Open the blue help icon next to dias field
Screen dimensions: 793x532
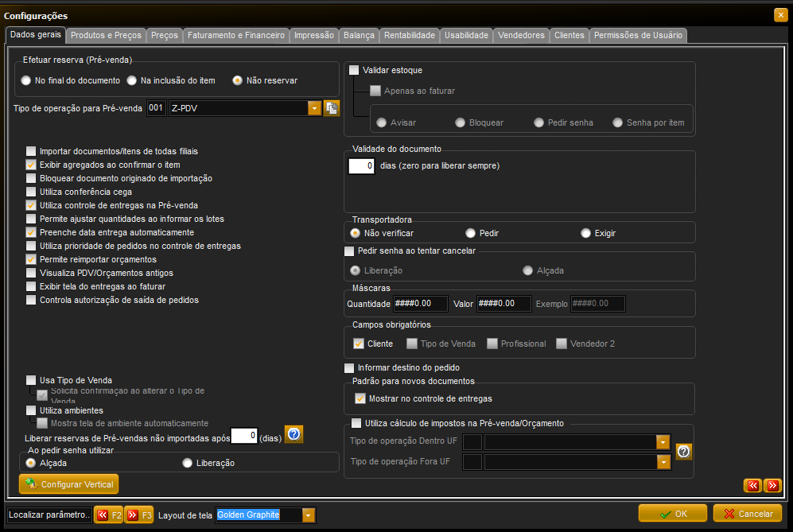293,434
